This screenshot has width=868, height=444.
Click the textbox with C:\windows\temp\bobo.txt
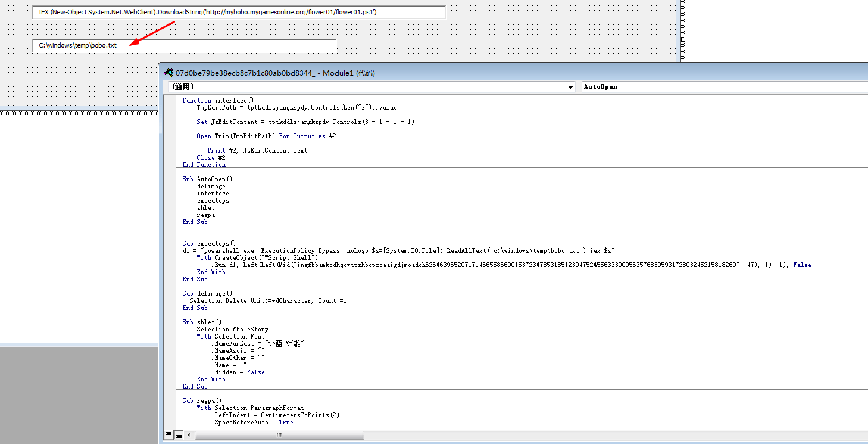click(x=184, y=45)
